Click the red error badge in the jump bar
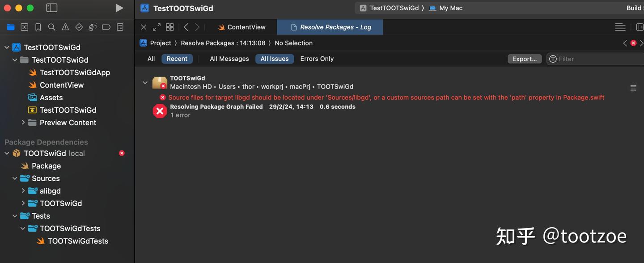 [633, 42]
